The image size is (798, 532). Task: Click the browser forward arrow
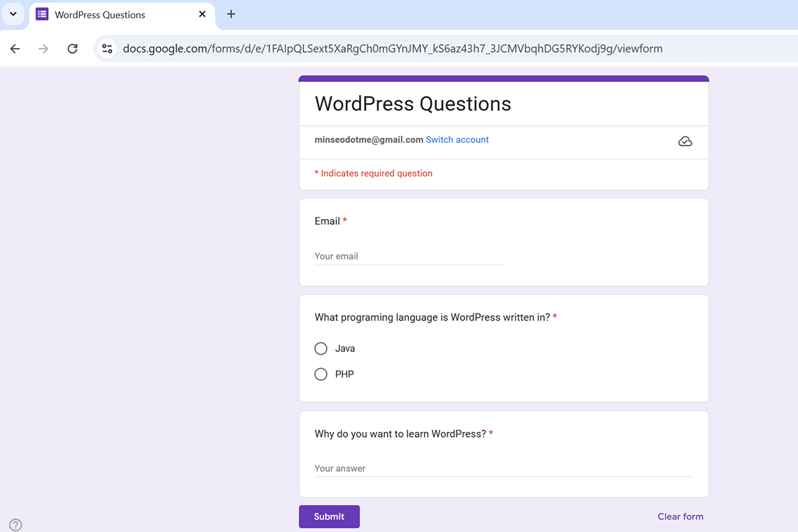pos(43,49)
